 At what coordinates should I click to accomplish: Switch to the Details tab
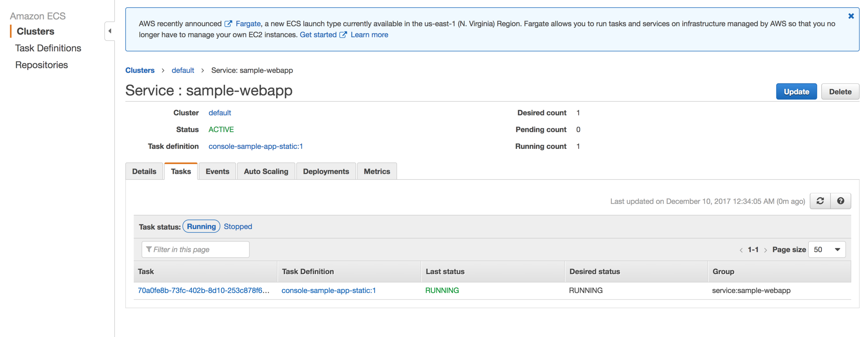point(144,171)
